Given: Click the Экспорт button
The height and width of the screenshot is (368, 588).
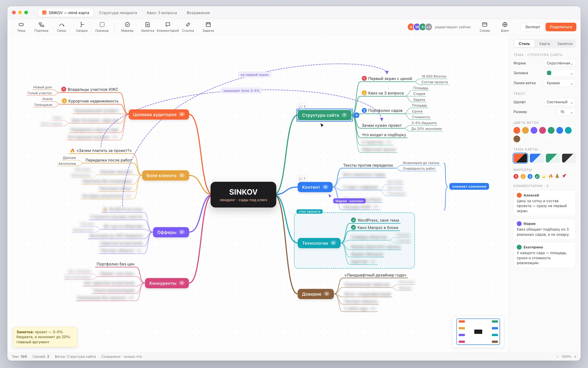Looking at the screenshot, I should (x=533, y=27).
